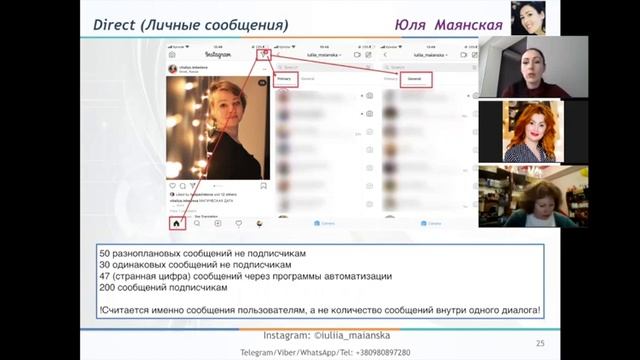Select the speaking woman's video tile
Screen dimensions: 640x360
533,67
